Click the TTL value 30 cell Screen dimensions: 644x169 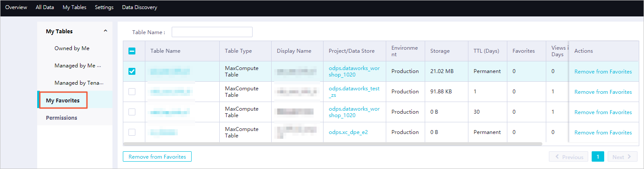pyautogui.click(x=477, y=112)
